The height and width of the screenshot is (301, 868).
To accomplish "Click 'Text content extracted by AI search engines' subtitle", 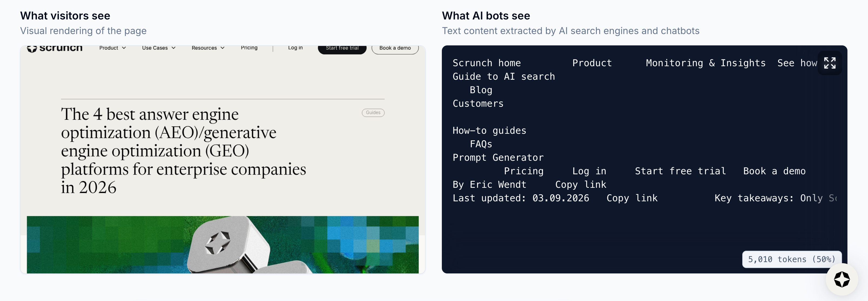I will click(571, 31).
